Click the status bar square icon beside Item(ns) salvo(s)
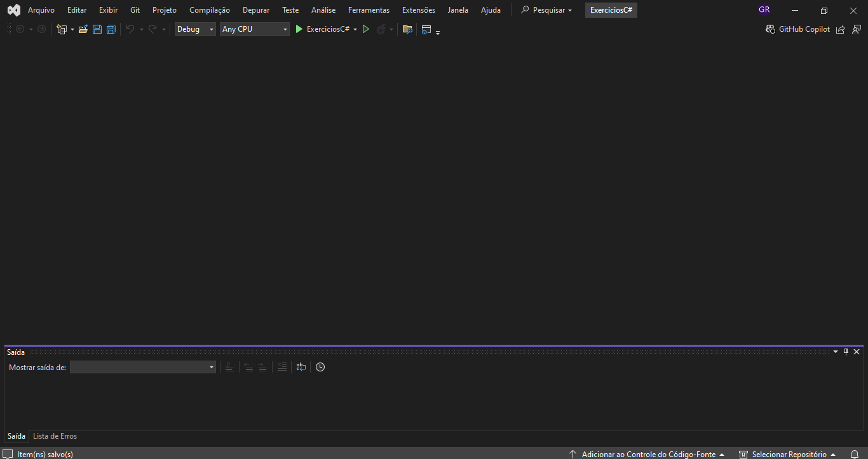This screenshot has width=868, height=459. click(8, 455)
